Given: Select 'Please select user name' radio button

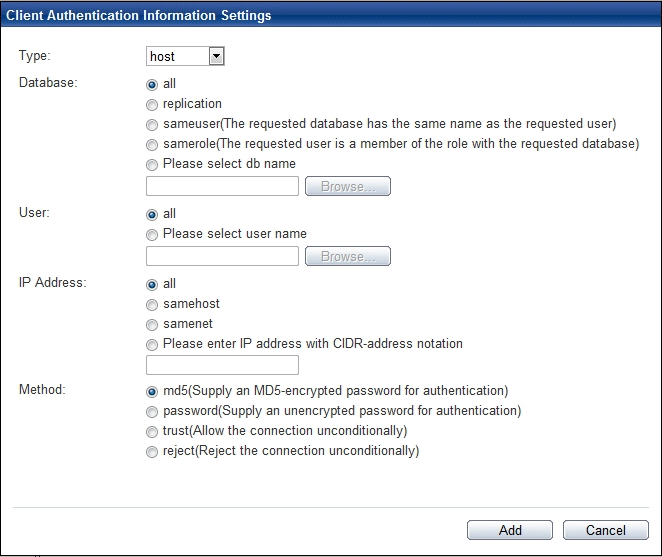Looking at the screenshot, I should tap(152, 234).
